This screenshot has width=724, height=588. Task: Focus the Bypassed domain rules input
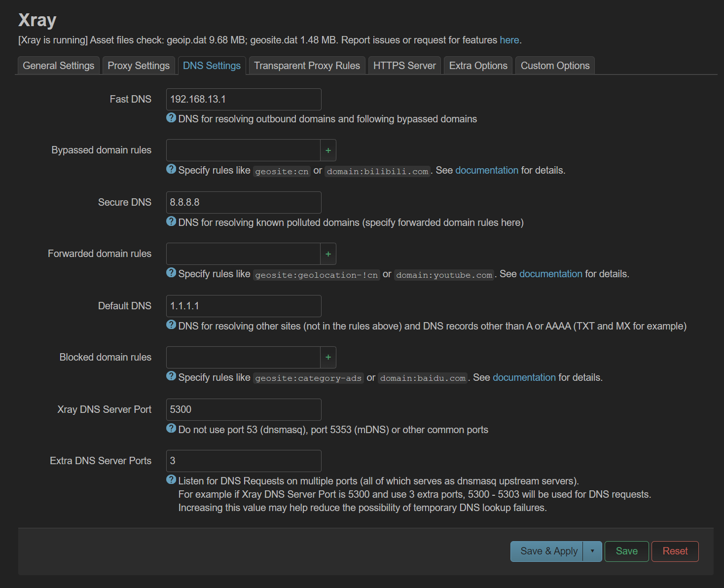click(x=244, y=150)
